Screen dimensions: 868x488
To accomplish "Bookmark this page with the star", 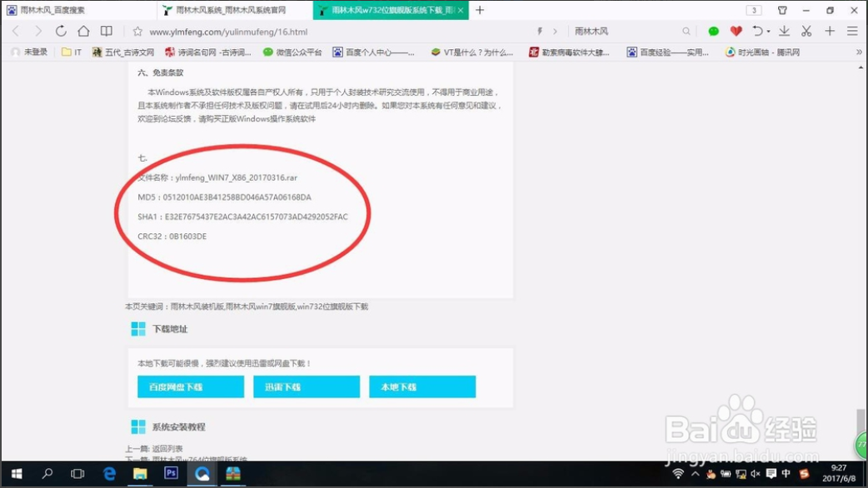I will click(137, 32).
